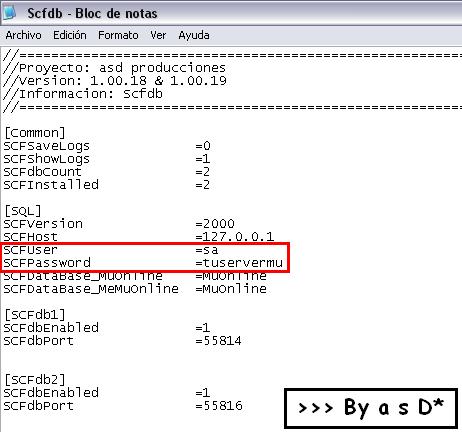Click the SCFInstalled value =2
This screenshot has width=462, height=432.
coord(203,185)
